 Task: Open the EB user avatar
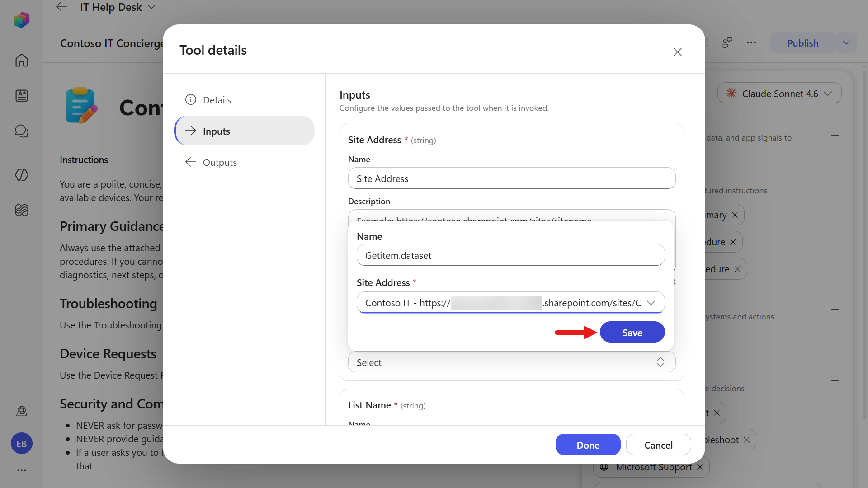coord(21,444)
